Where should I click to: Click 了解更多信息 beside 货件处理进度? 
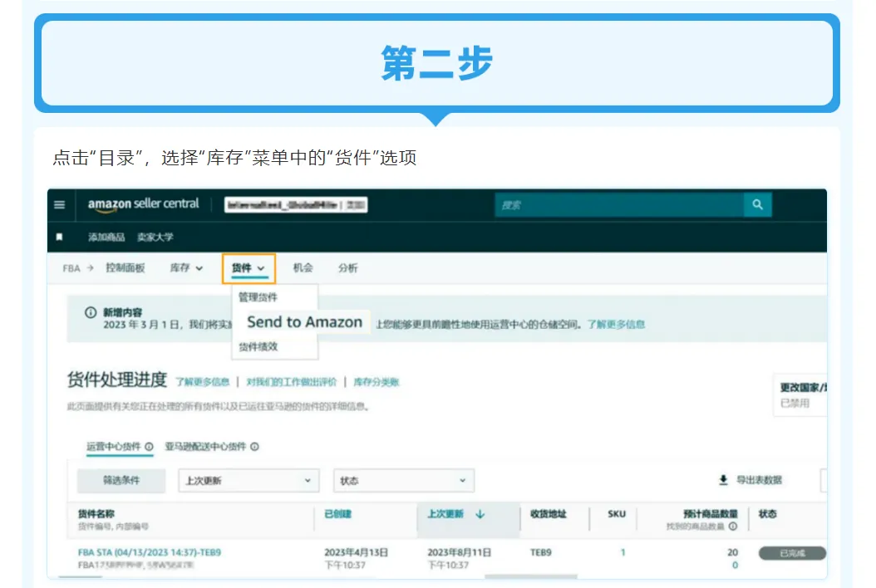(202, 382)
